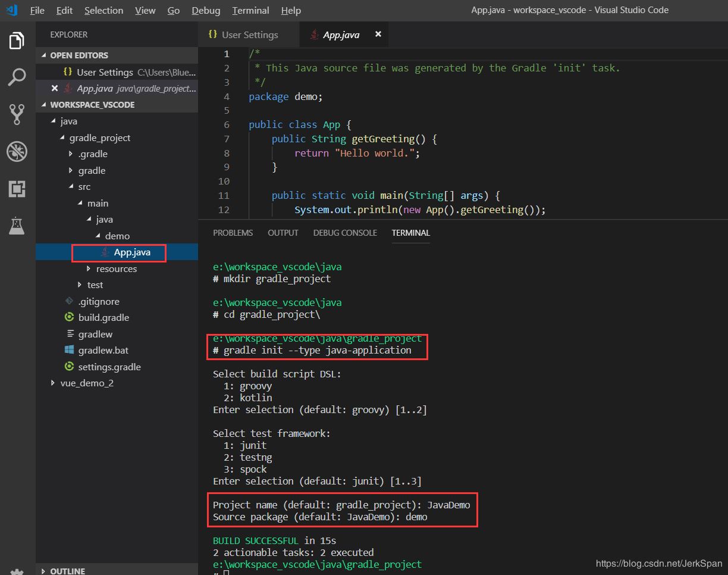The height and width of the screenshot is (575, 728).
Task: Show the DEBUG CONSOLE panel tab
Action: pyautogui.click(x=345, y=233)
